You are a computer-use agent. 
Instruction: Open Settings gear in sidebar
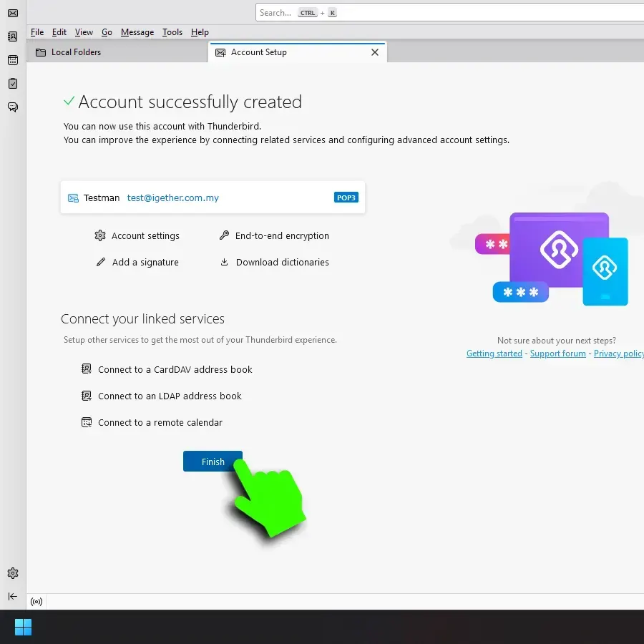(13, 573)
